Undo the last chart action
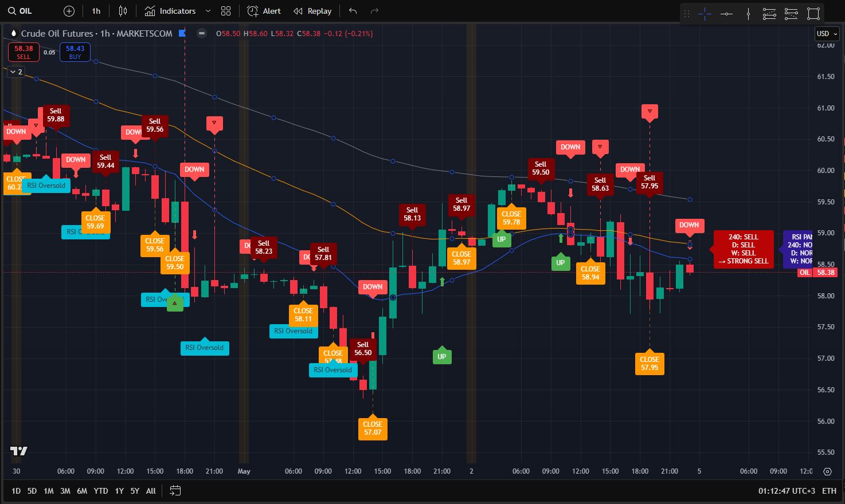This screenshot has height=504, width=845. (353, 11)
